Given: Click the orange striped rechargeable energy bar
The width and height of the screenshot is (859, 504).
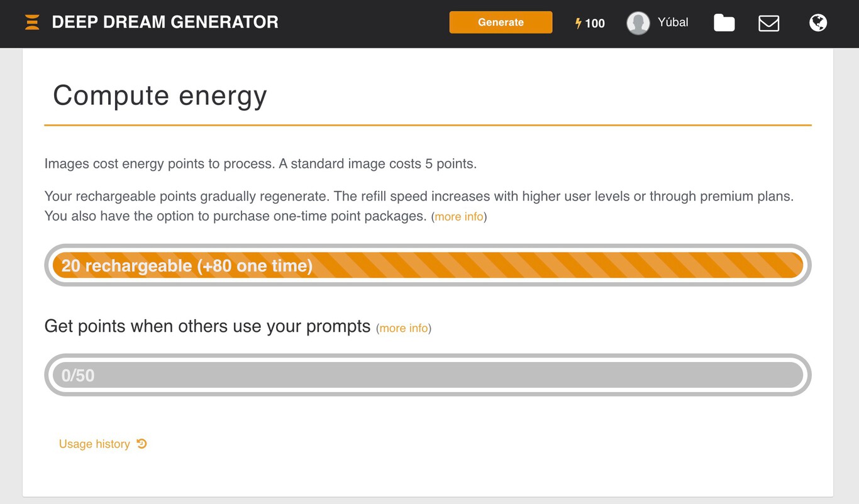Looking at the screenshot, I should pyautogui.click(x=553, y=265).
